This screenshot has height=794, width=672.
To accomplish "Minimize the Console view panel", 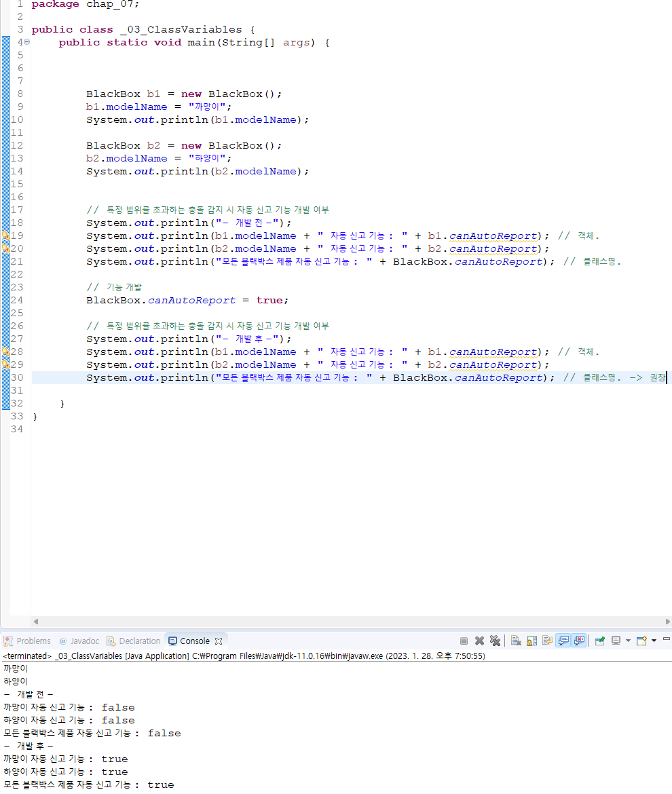I will (666, 639).
